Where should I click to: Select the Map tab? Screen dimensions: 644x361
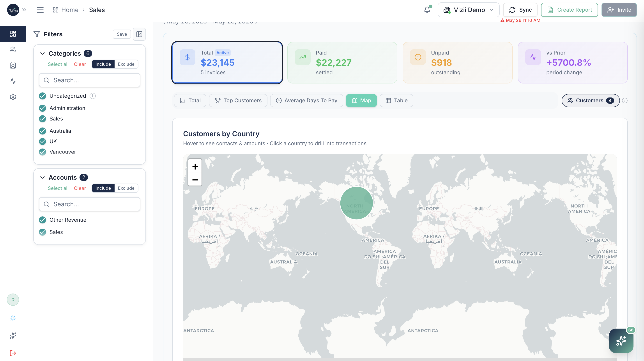361,101
